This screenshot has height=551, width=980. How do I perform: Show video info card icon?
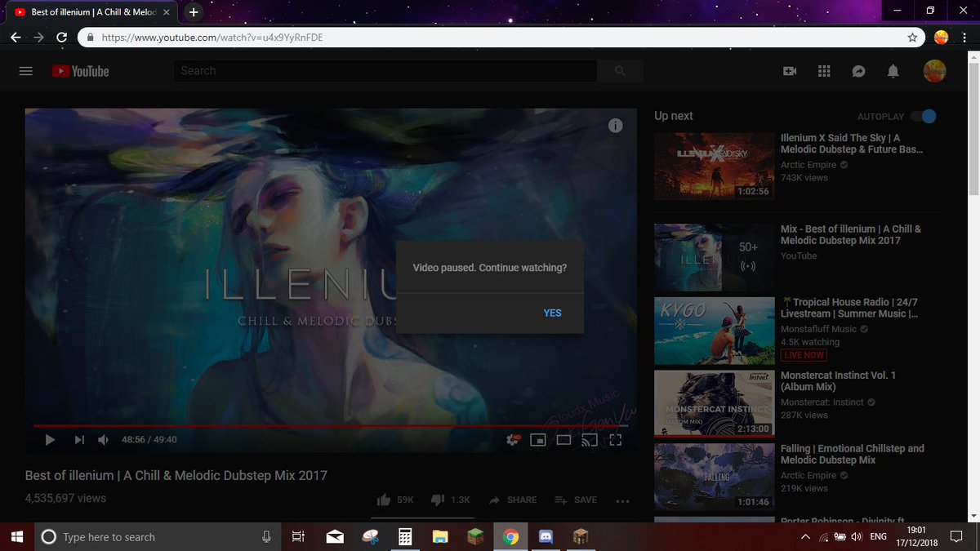coord(616,125)
